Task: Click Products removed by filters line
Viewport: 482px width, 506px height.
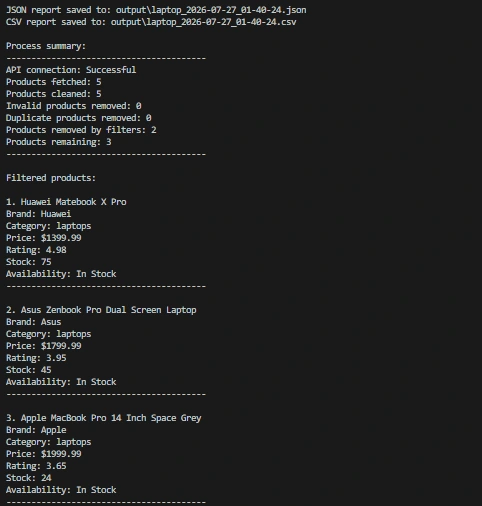Action: (81, 130)
